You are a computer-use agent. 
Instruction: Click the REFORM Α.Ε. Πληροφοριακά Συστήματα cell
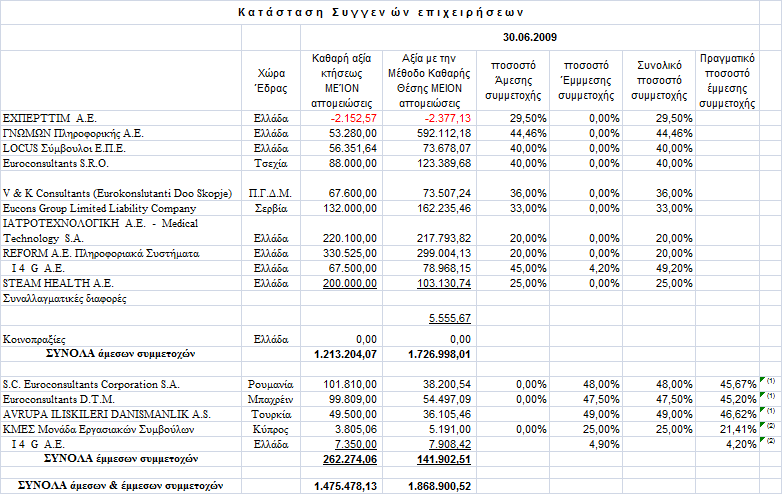point(101,253)
